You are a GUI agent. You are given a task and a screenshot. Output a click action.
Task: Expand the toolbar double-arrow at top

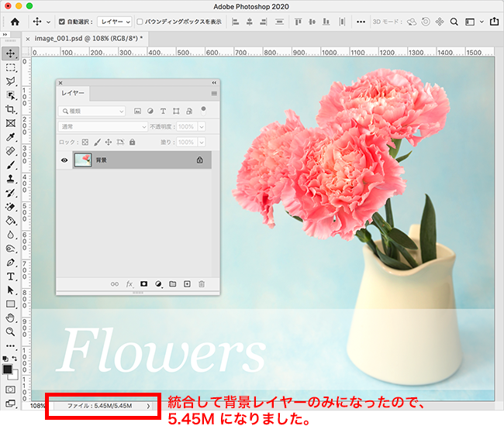5,34
